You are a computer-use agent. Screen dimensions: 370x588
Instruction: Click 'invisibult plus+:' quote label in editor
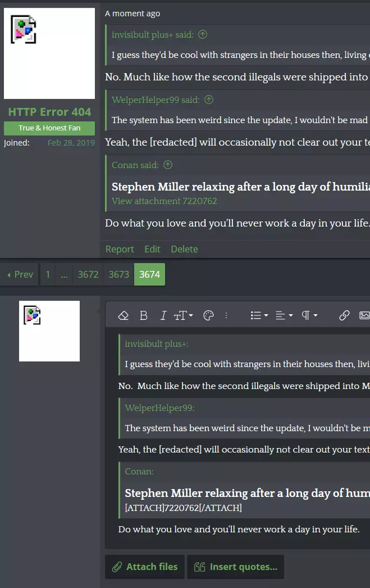click(157, 344)
